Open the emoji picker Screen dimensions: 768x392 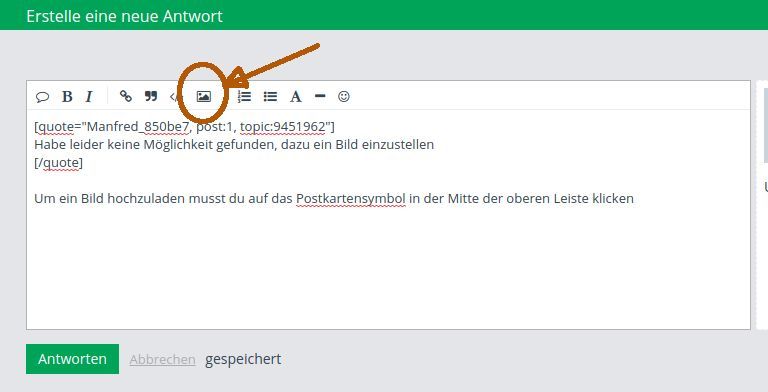click(x=344, y=97)
